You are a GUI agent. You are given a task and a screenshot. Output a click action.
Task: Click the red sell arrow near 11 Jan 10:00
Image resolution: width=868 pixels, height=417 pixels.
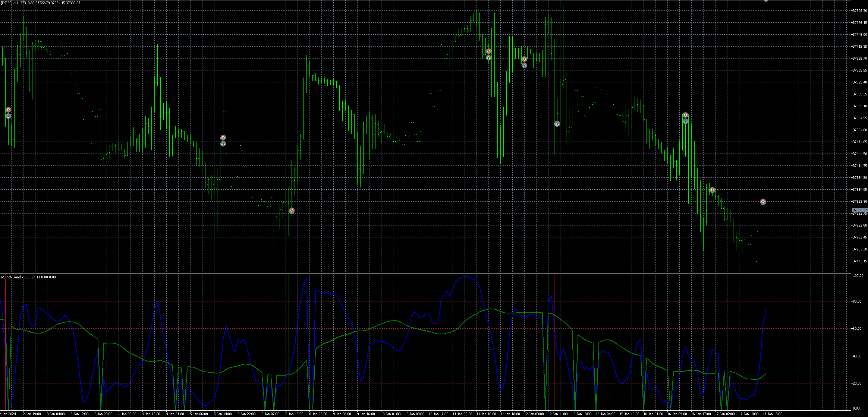coord(488,51)
